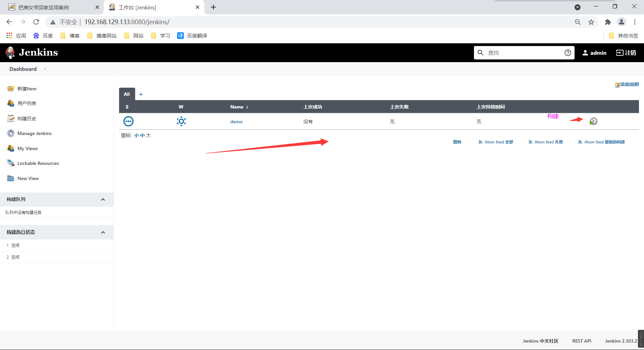Add a new view with plus tab
Screen dimensions: 644x350
click(x=141, y=94)
